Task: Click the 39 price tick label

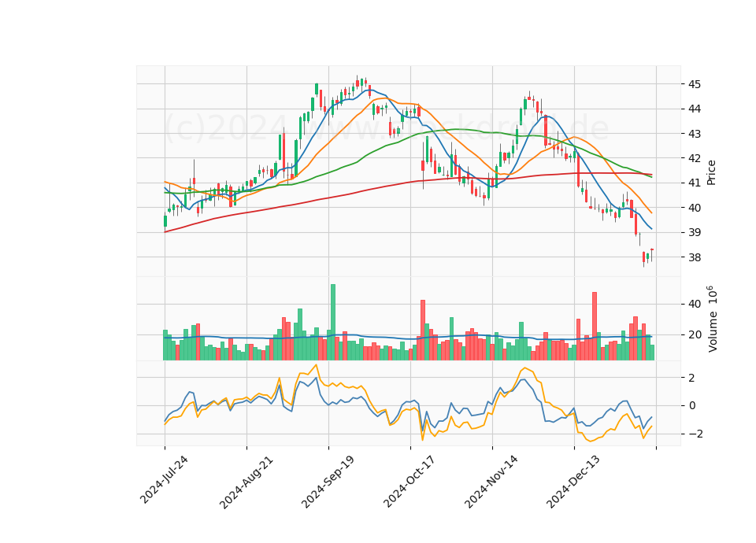Action: [695, 233]
